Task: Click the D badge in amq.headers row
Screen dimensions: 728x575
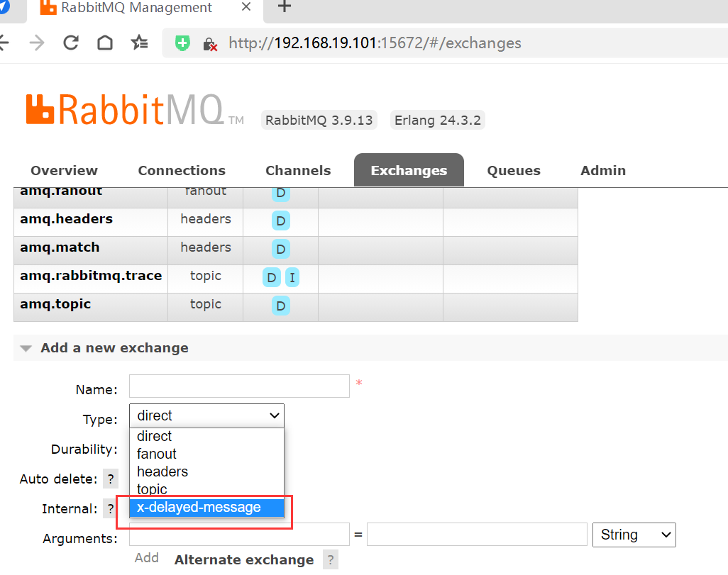Action: (281, 220)
